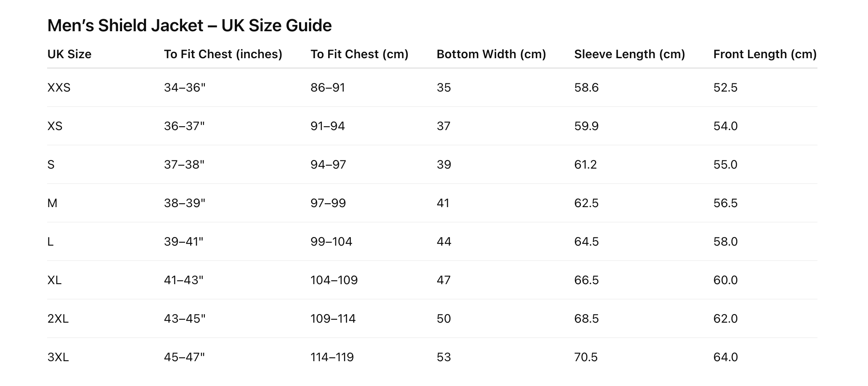Click the 3XL size row label

[x=58, y=357]
